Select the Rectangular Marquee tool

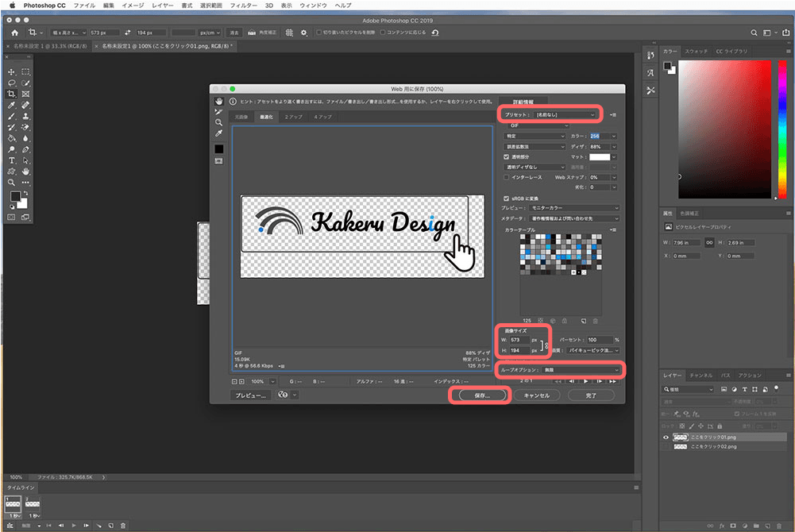click(x=26, y=72)
